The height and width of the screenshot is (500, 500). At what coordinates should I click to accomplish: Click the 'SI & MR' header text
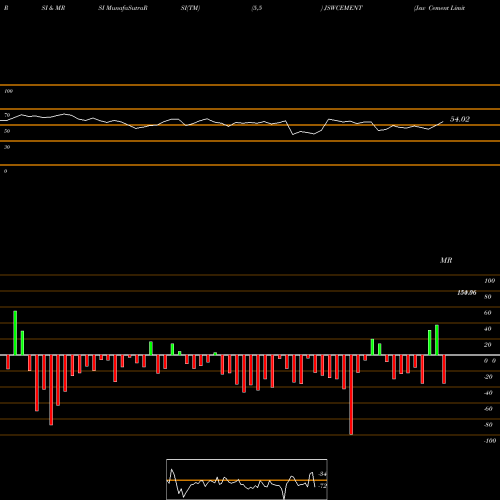click(x=53, y=8)
